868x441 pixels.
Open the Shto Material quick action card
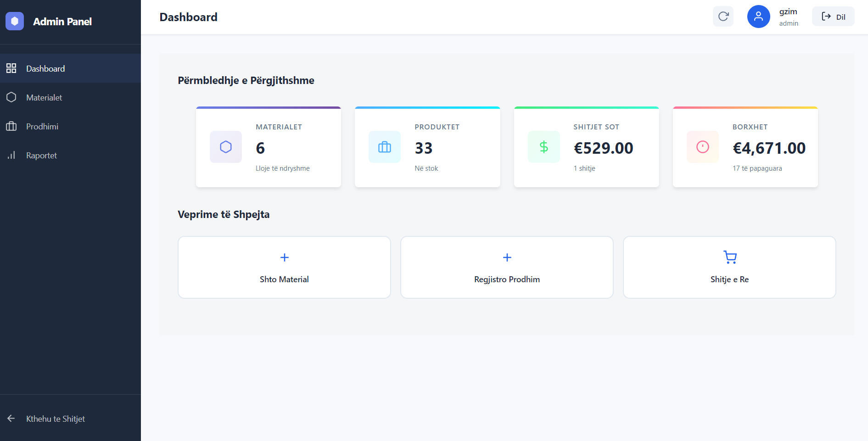click(284, 267)
